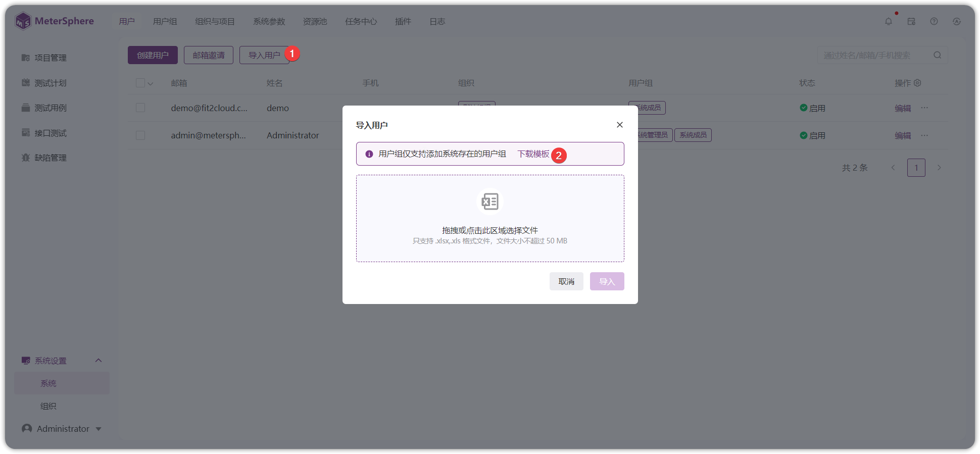Image resolution: width=980 pixels, height=454 pixels.
Task: Switch to the 组织与项目 tab
Action: pos(215,21)
